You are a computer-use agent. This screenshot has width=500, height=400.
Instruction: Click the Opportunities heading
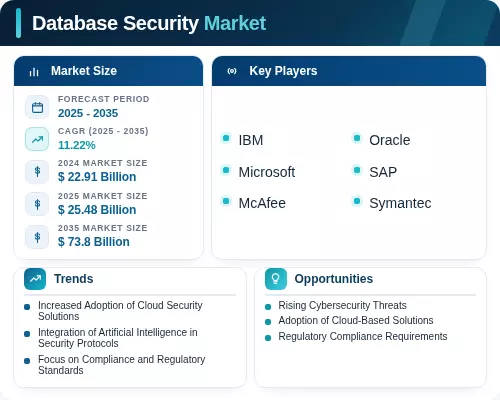tap(334, 279)
